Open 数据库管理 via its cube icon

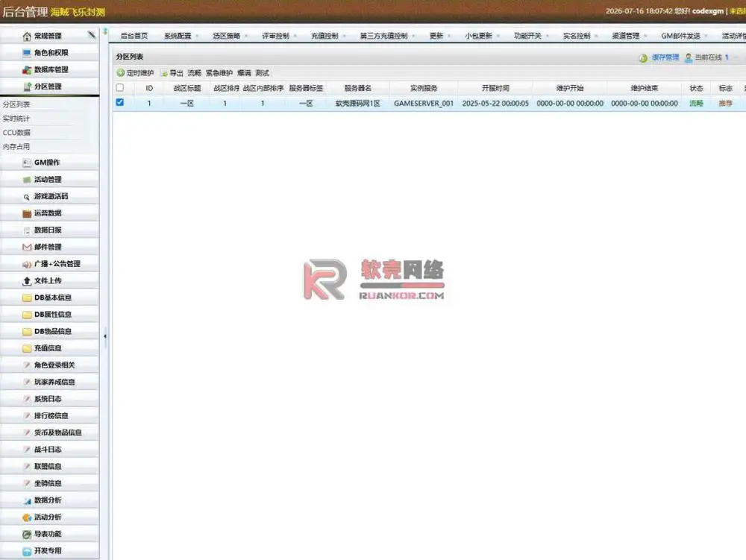(x=27, y=70)
